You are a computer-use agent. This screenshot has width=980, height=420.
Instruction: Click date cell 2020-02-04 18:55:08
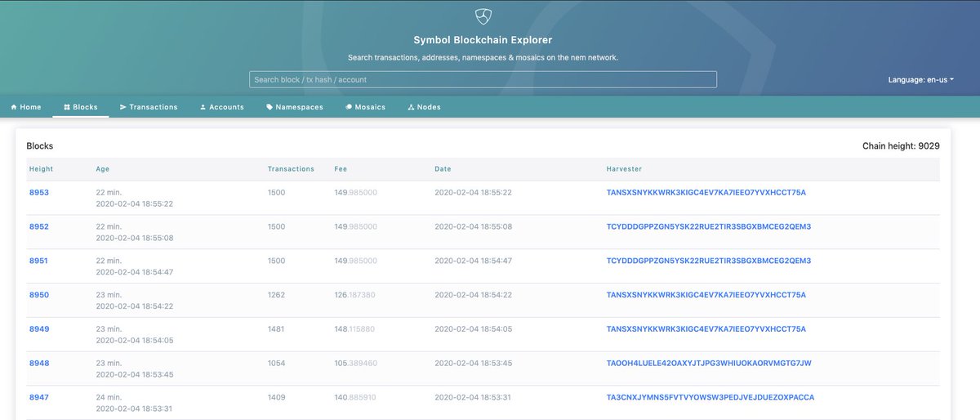473,227
